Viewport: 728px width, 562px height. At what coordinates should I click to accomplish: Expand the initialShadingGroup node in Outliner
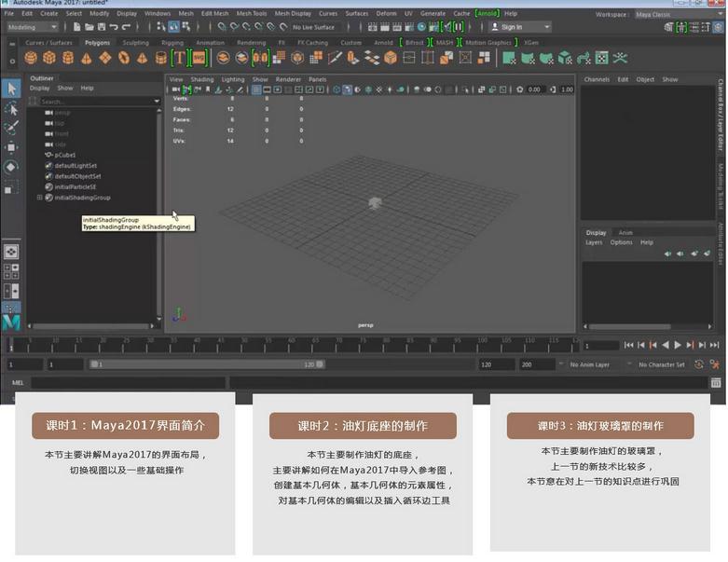39,198
